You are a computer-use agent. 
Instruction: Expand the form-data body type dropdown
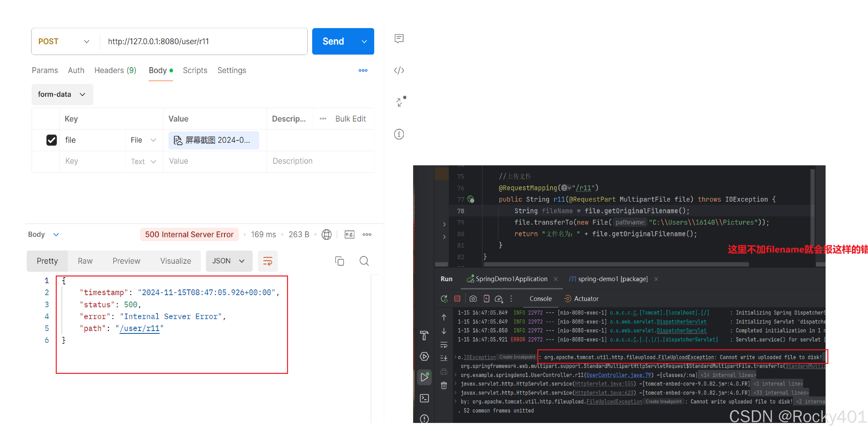click(x=62, y=94)
